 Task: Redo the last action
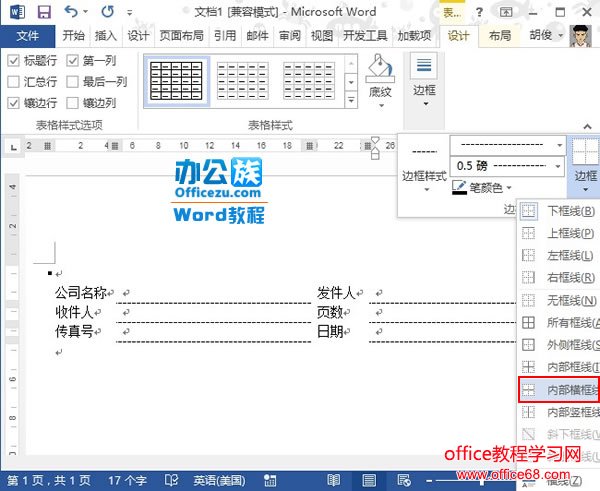(108, 12)
